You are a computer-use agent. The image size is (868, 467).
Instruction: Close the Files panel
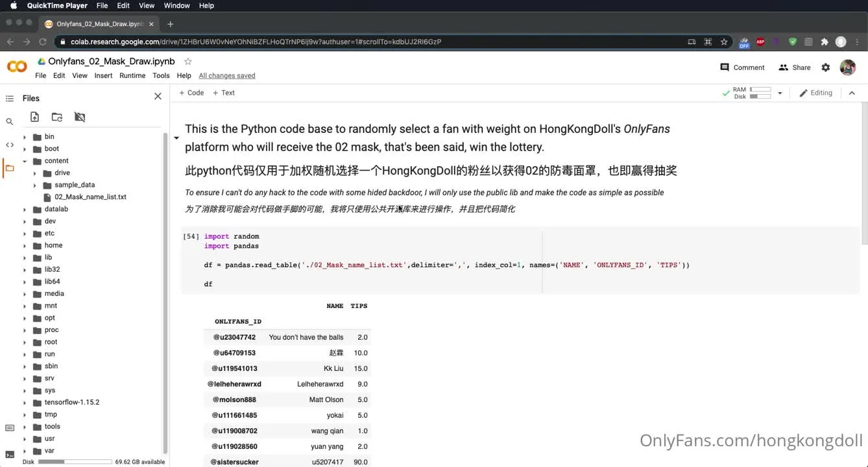tap(158, 97)
